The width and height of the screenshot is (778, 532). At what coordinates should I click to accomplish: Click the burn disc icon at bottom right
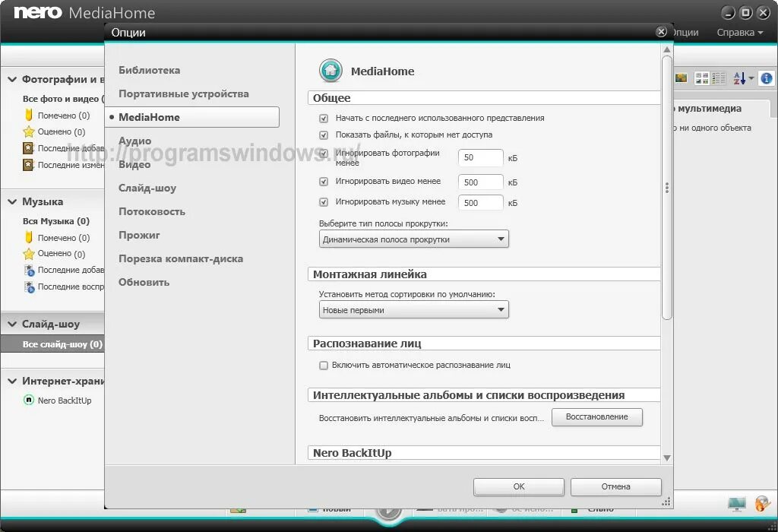tap(762, 504)
